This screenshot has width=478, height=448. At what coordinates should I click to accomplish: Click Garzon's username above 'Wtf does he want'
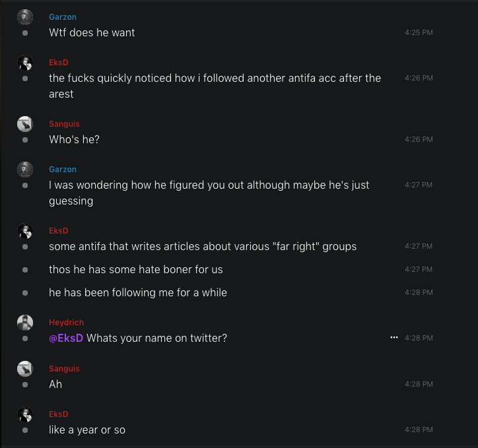[63, 17]
